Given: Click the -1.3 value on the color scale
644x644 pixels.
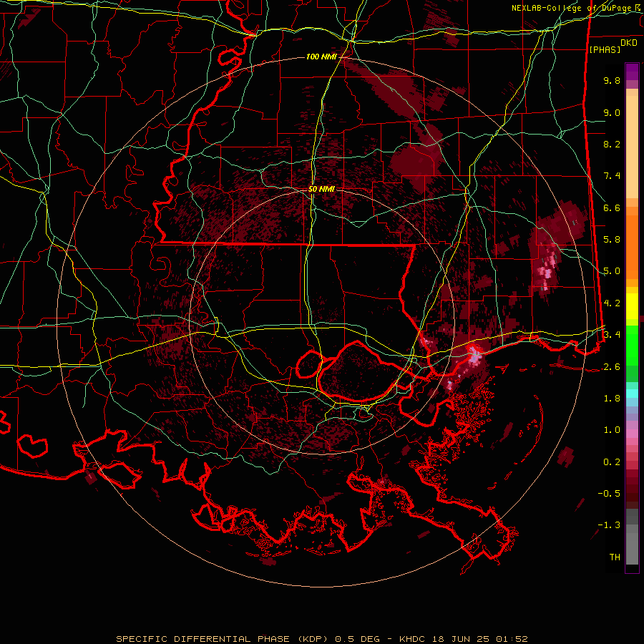Looking at the screenshot, I should [609, 525].
